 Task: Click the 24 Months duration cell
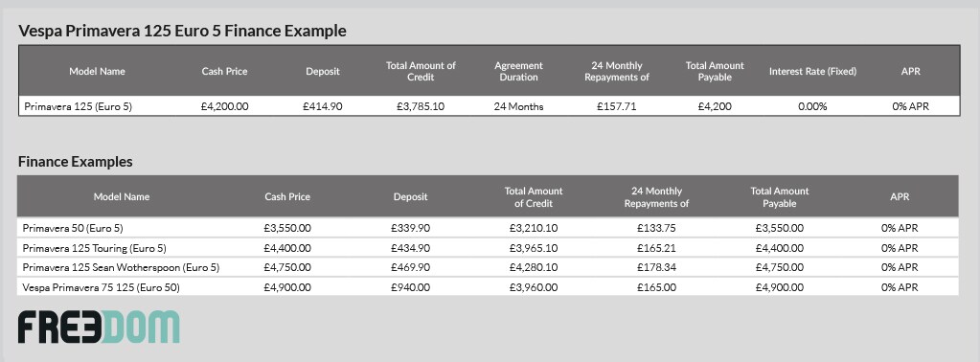tap(518, 106)
